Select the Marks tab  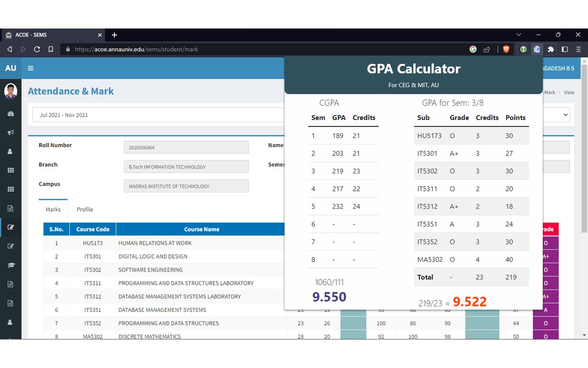tap(53, 209)
